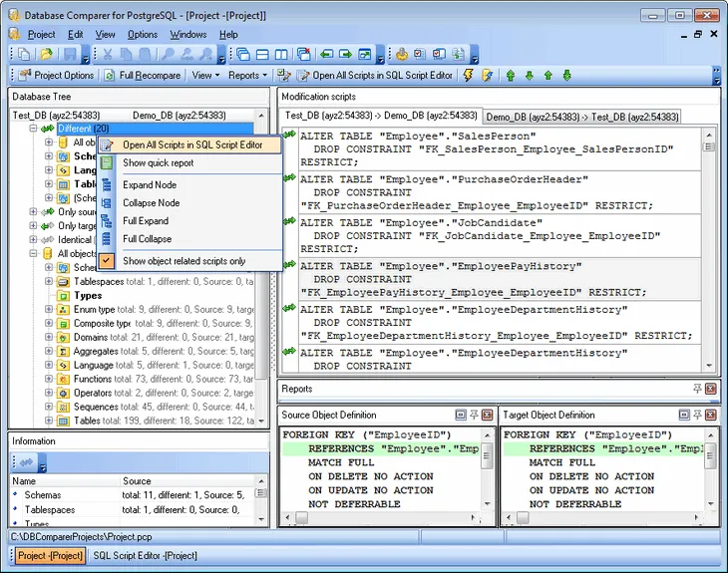Screen dimensions: 728x573
Task: Click the first green up arrow icon
Action: click(511, 75)
